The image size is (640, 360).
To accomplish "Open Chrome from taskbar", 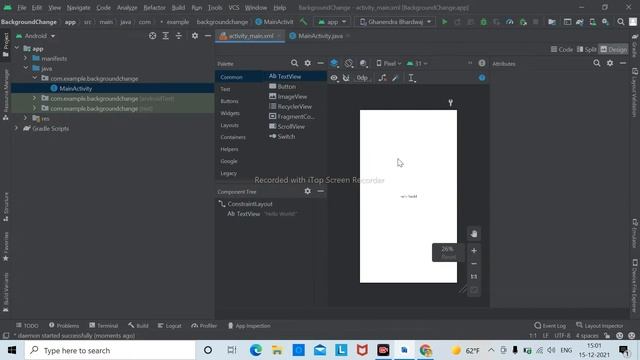I will pos(425,350).
